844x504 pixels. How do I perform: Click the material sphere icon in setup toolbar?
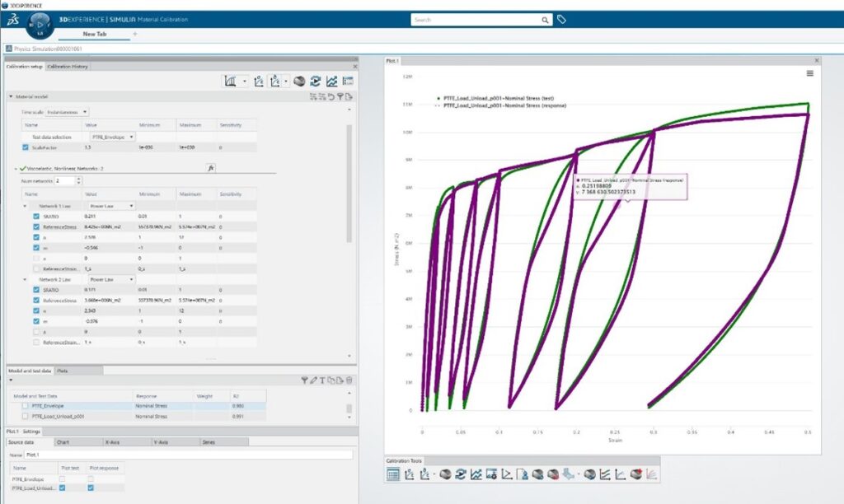tap(300, 82)
